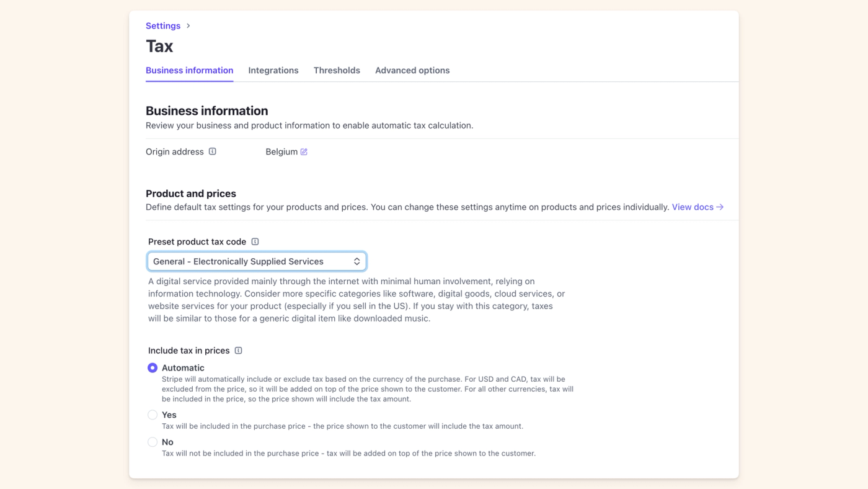Open the Origin address info tooltip
The width and height of the screenshot is (868, 489).
[213, 151]
